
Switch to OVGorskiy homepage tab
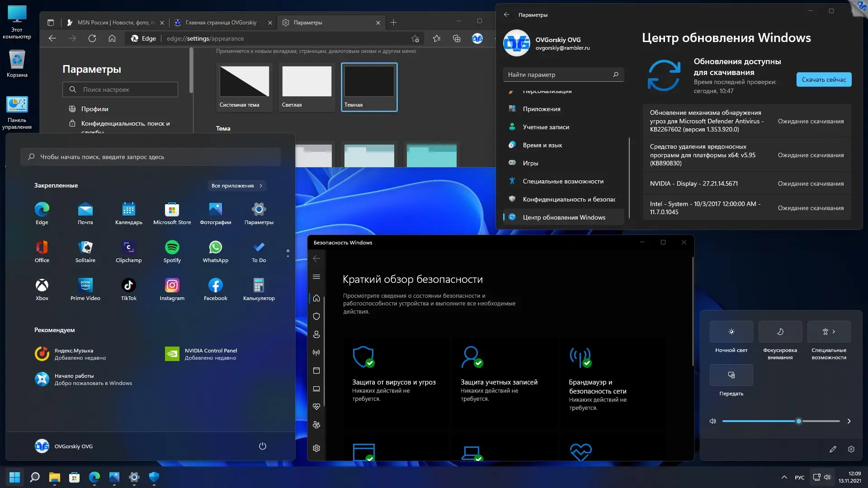coord(221,22)
